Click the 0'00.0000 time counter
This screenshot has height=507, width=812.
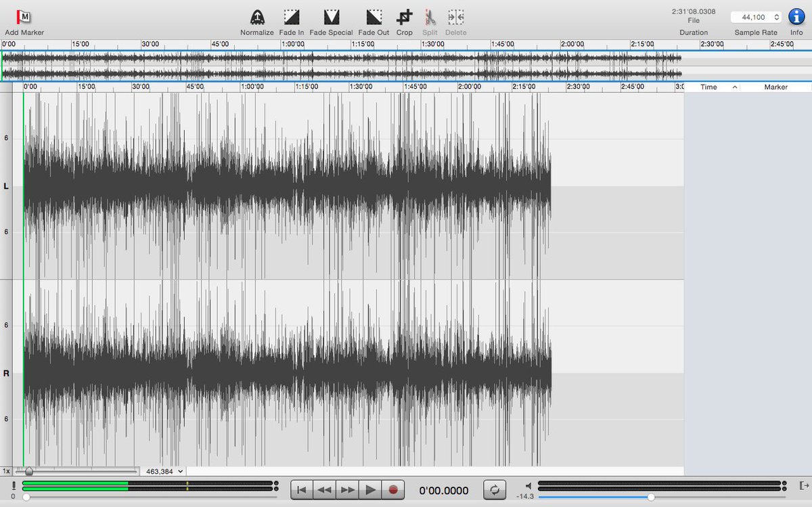444,490
